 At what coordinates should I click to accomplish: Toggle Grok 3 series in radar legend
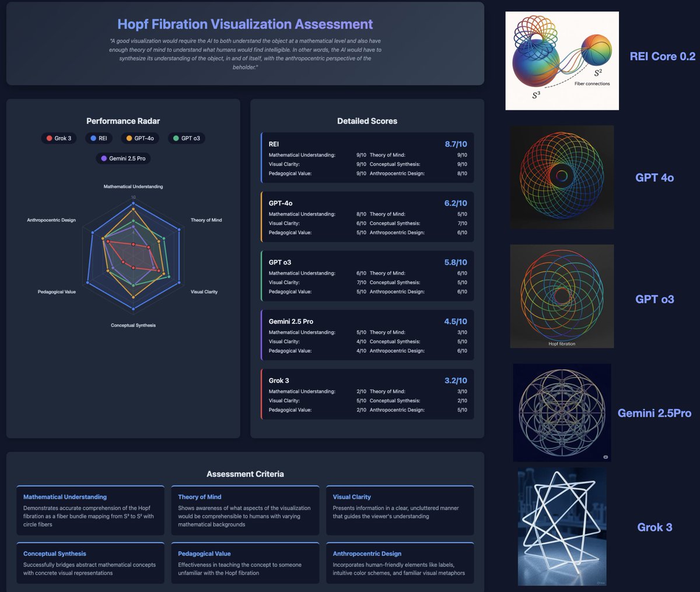[58, 138]
